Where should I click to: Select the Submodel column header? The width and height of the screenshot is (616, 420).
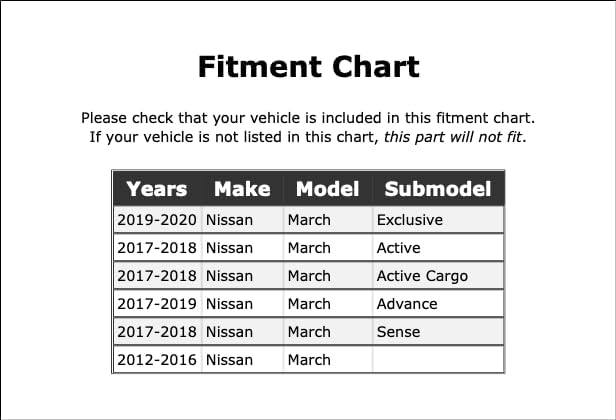(x=438, y=189)
